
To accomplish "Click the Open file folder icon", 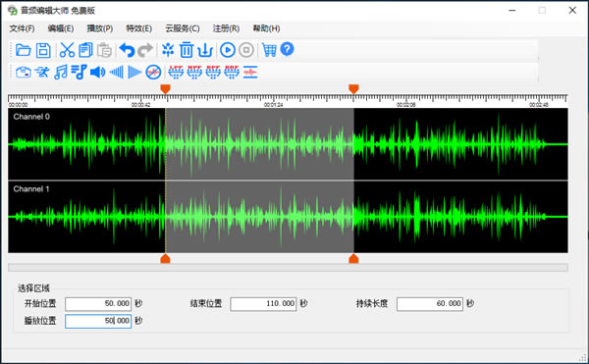I will (x=24, y=50).
